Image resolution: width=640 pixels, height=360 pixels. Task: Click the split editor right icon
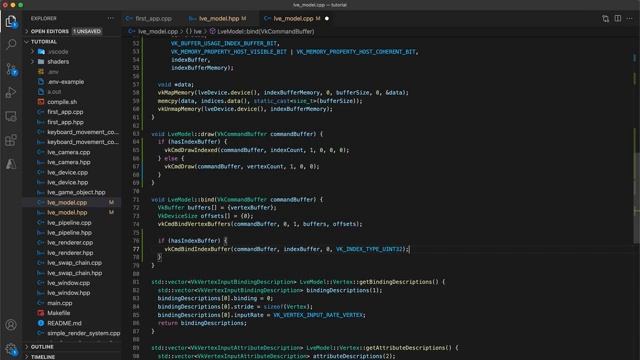coord(618,18)
